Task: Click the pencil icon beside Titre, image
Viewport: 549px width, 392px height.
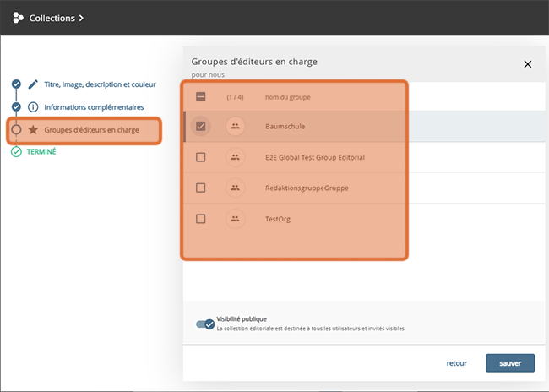Action: (33, 84)
